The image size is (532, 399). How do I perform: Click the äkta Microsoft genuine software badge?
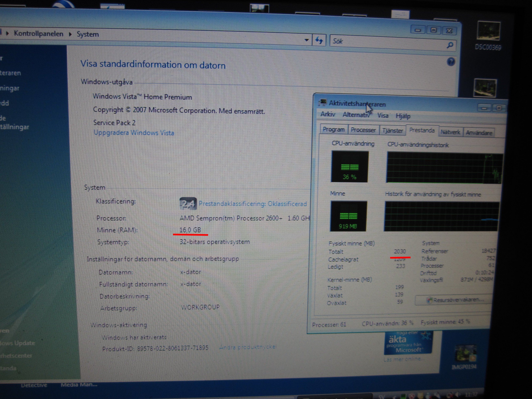point(408,343)
